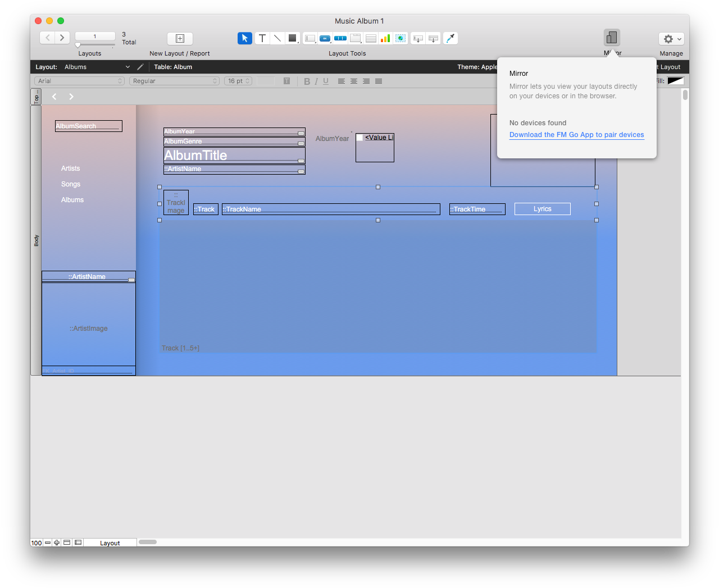Select the Text tool
This screenshot has width=719, height=588.
point(262,38)
